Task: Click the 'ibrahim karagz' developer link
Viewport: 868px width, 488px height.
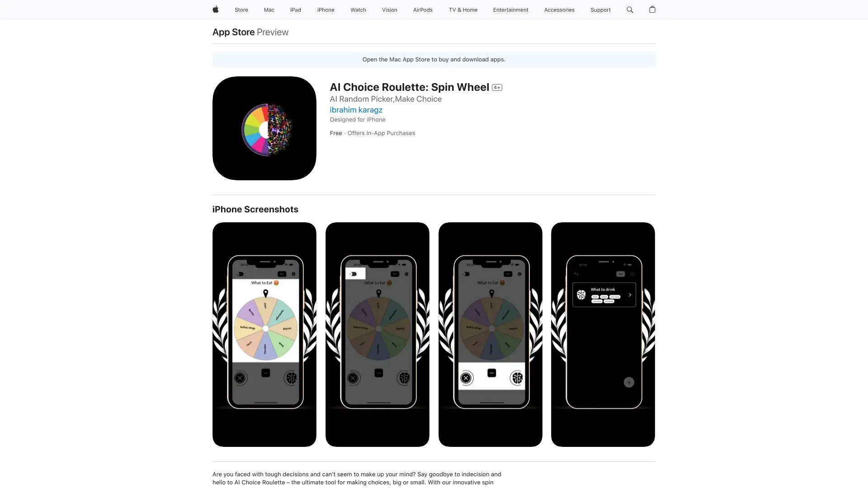Action: point(356,110)
